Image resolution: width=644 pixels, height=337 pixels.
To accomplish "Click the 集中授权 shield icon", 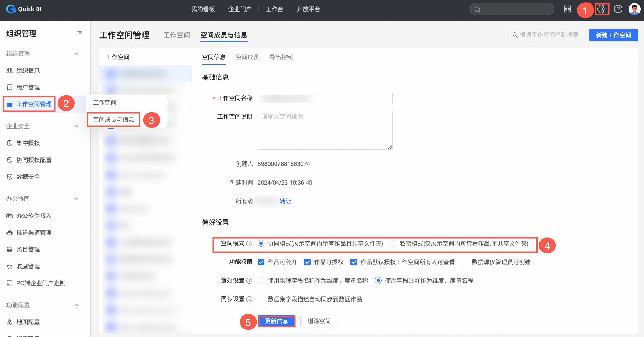I will pyautogui.click(x=10, y=143).
